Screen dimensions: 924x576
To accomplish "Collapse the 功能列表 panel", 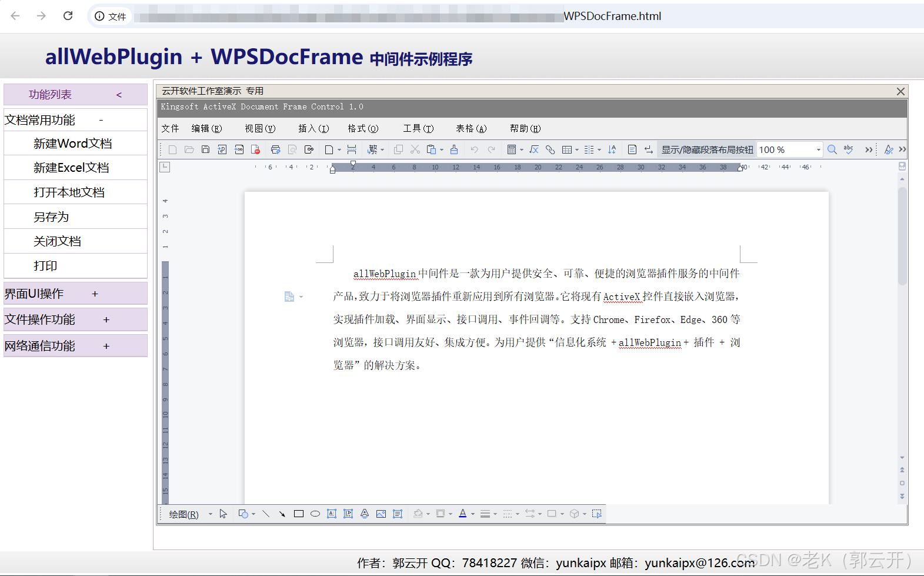I will [119, 95].
